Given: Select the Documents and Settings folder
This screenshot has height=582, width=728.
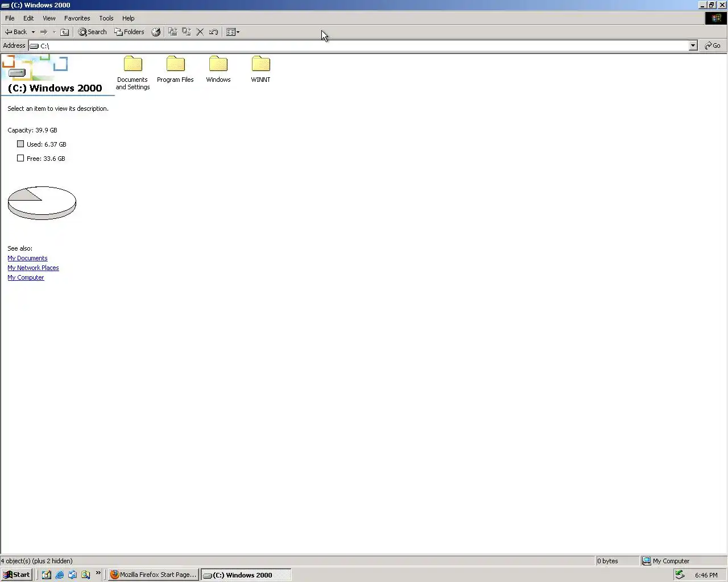Looking at the screenshot, I should 133,73.
